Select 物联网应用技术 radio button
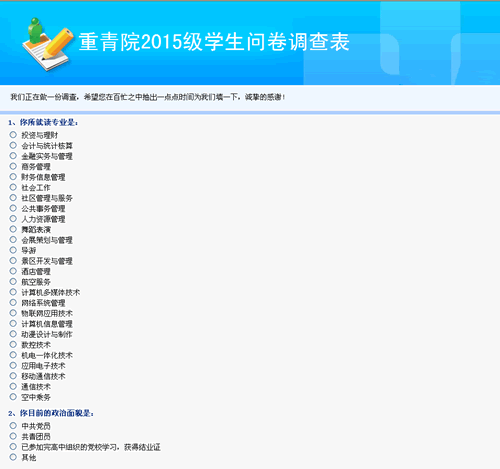This screenshot has height=469, width=500. 13,313
